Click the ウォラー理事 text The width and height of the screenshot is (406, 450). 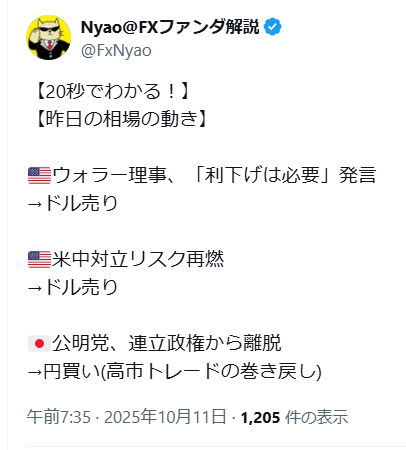109,176
